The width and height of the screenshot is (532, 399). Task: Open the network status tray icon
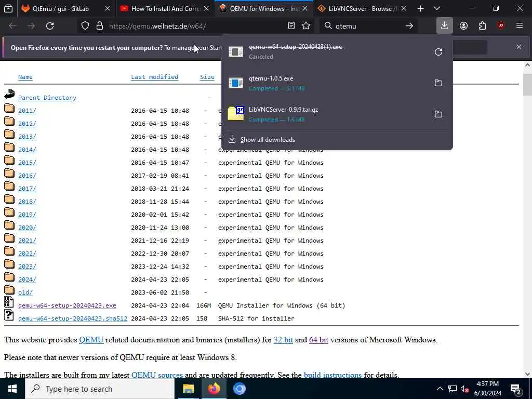pyautogui.click(x=453, y=389)
